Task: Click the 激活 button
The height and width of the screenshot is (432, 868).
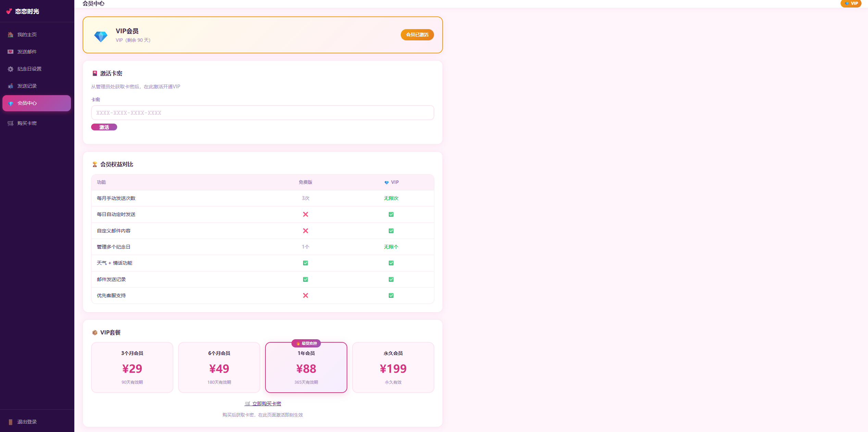Action: (x=104, y=127)
